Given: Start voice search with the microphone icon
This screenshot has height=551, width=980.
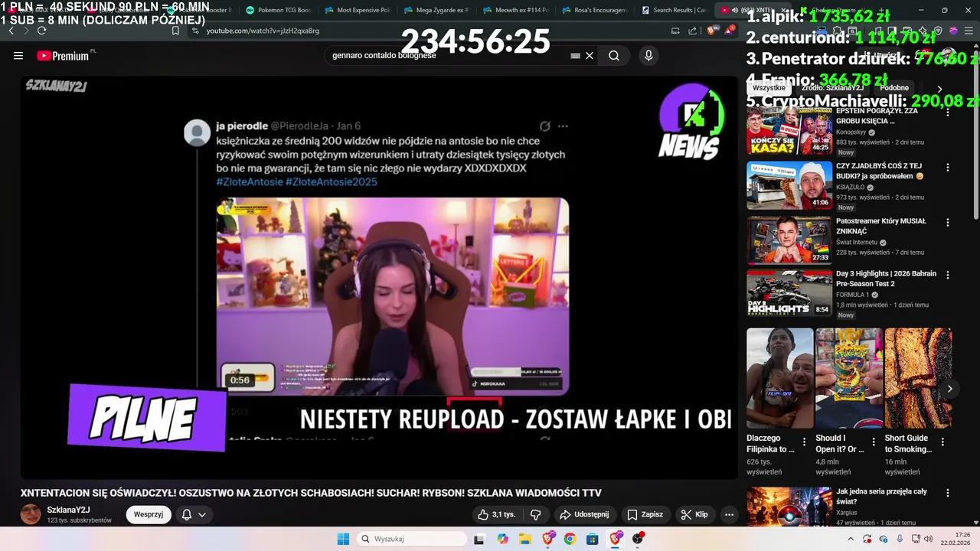Looking at the screenshot, I should click(x=648, y=55).
